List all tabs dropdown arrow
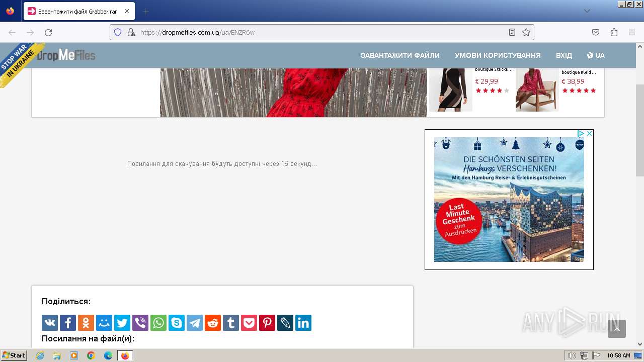Image resolution: width=644 pixels, height=362 pixels. [587, 11]
